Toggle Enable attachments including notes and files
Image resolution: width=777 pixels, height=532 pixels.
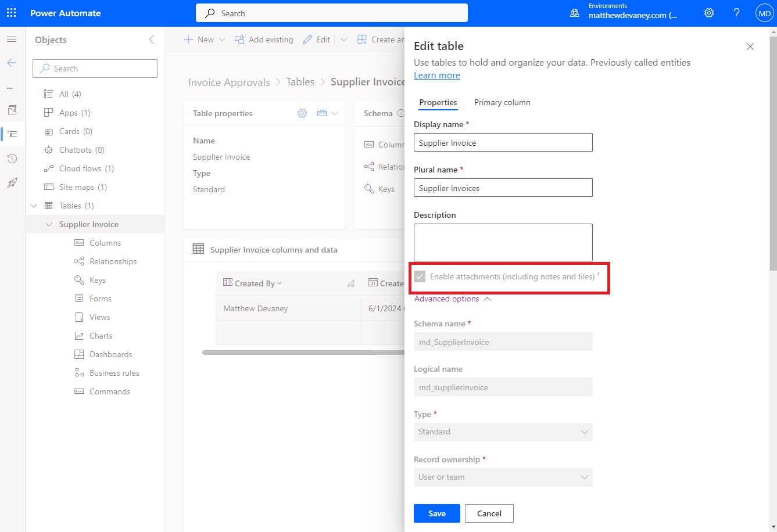[420, 276]
